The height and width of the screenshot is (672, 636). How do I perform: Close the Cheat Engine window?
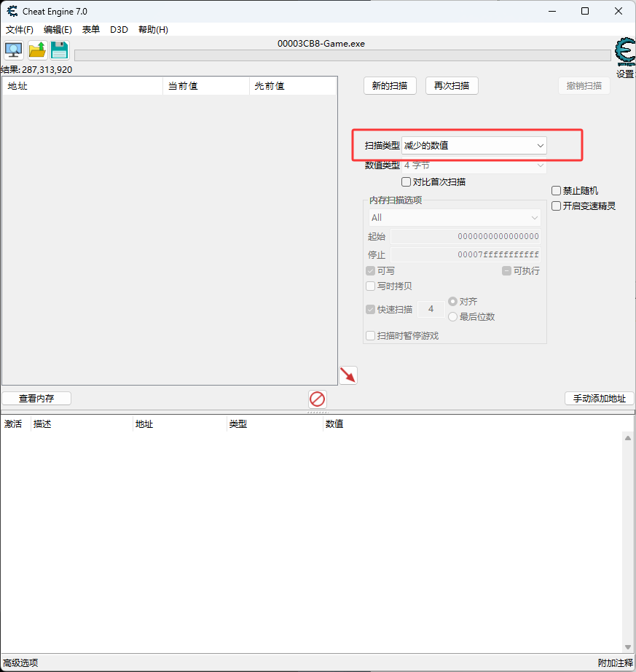point(619,11)
